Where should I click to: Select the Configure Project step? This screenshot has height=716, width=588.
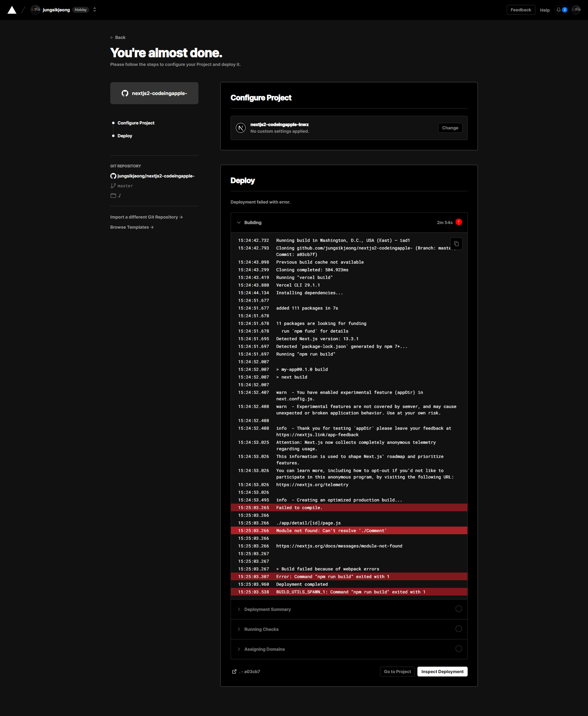(x=136, y=123)
